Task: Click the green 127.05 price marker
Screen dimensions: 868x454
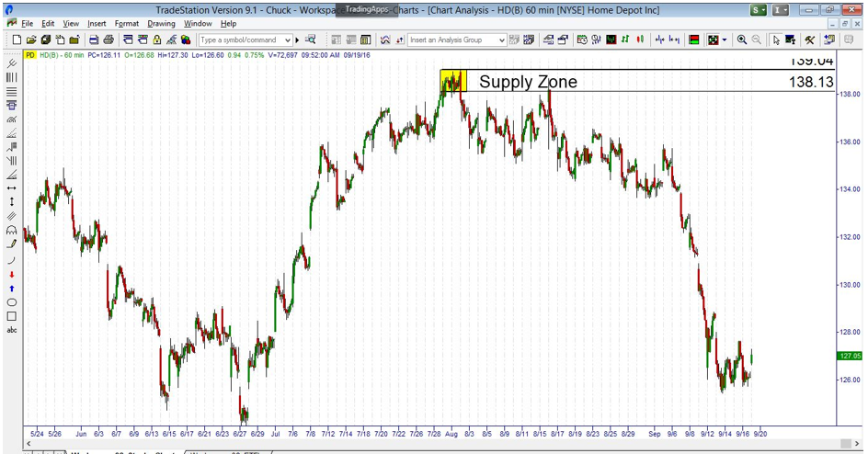Action: pos(850,356)
